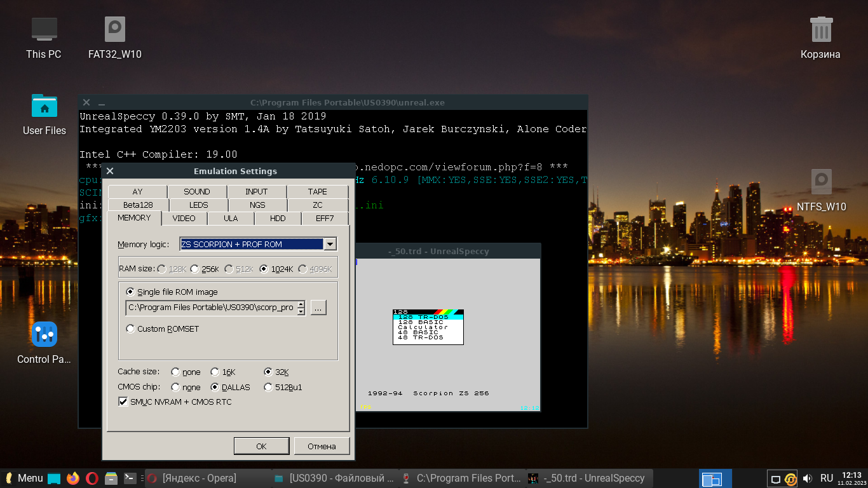This screenshot has width=868, height=488.
Task: Set cache size to none
Action: (x=186, y=372)
